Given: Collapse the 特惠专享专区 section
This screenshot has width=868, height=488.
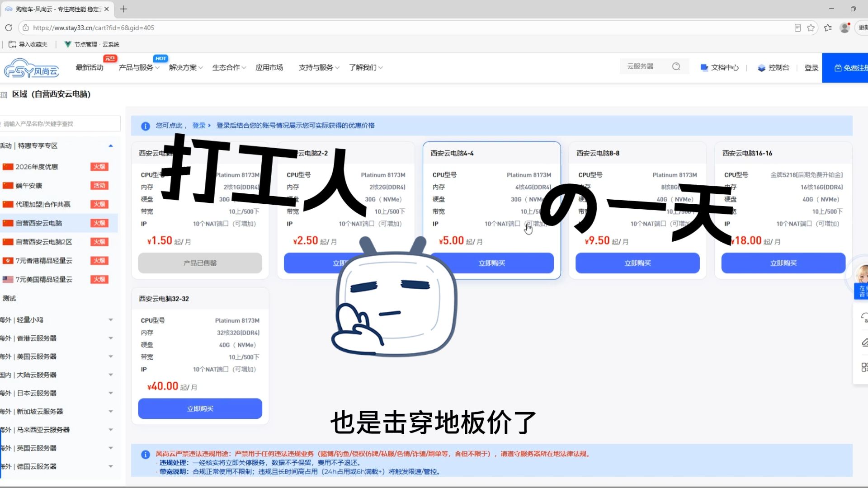Looking at the screenshot, I should [111, 145].
